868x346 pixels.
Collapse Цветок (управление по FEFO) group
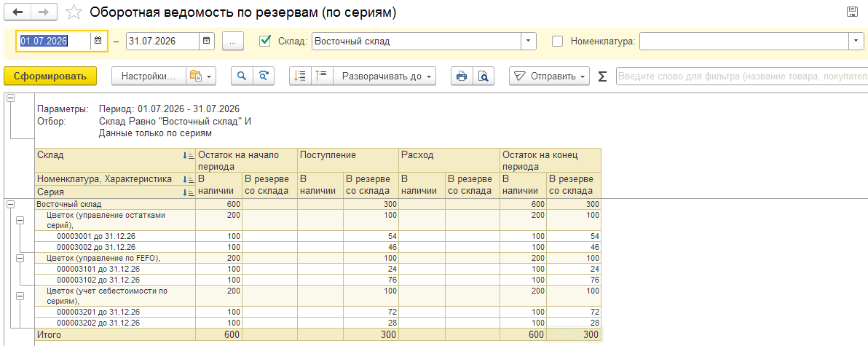[x=20, y=258]
